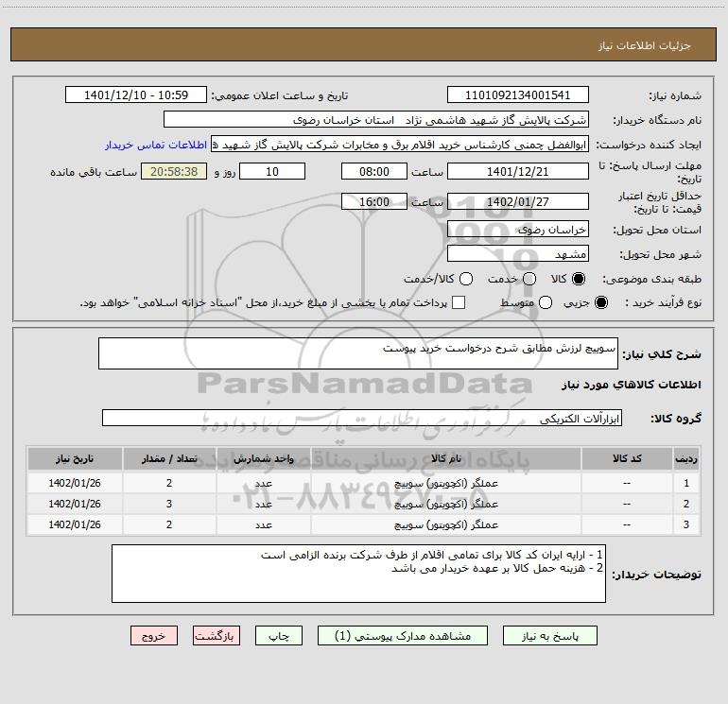Click the 'پاسخ به نیاز' button
This screenshot has height=704, width=728.
(556, 637)
